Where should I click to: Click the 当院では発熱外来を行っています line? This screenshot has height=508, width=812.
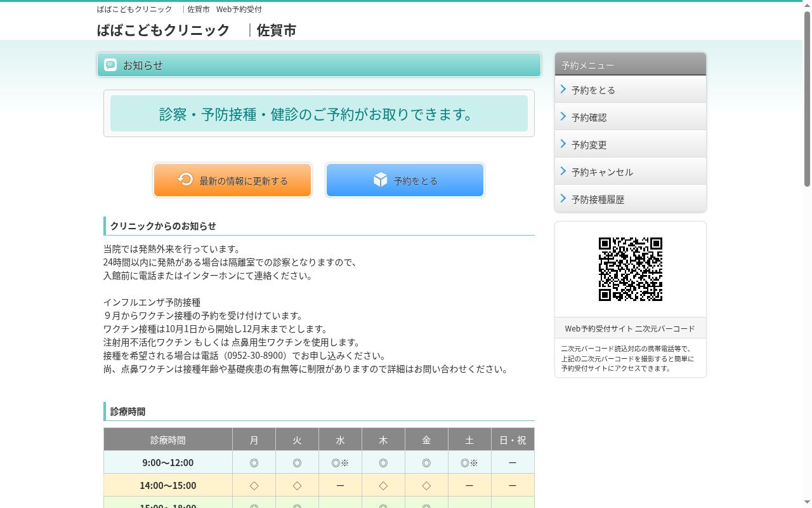173,249
